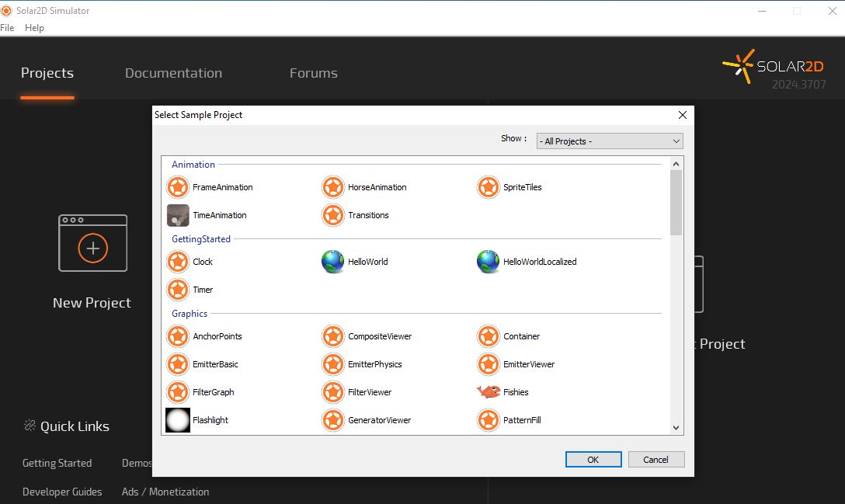Select the HelloWorld globe icon
This screenshot has width=845, height=504.
pos(333,262)
